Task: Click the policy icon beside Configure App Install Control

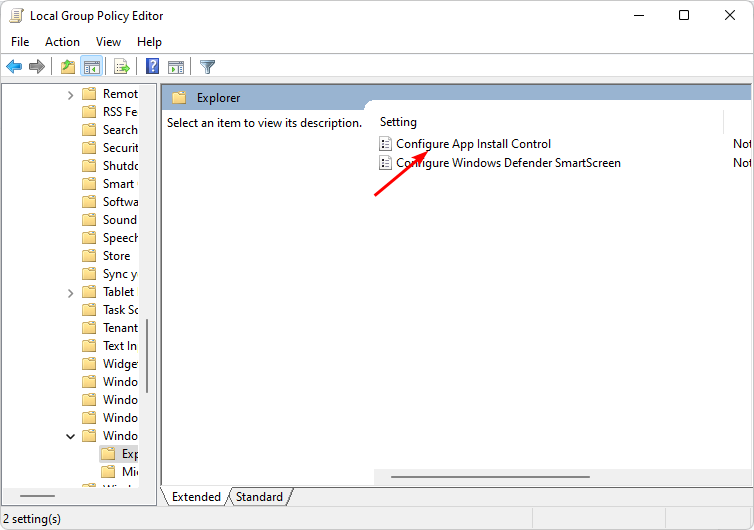Action: (385, 143)
